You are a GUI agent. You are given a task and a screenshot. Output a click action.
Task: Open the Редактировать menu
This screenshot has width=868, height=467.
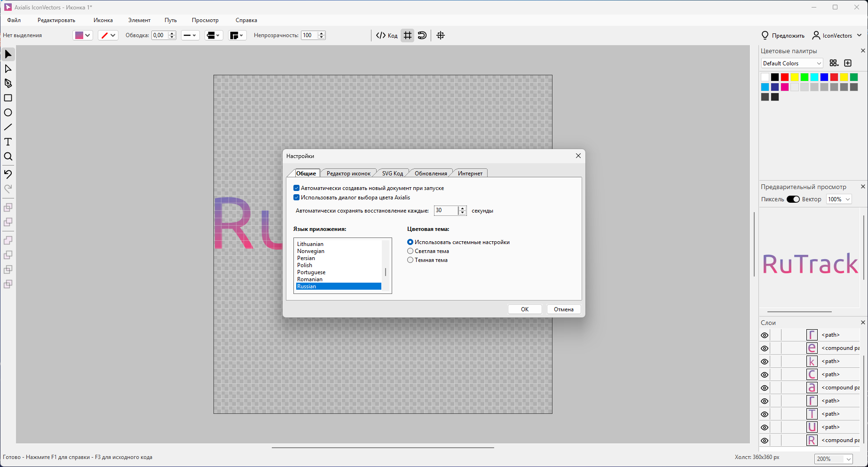click(56, 20)
